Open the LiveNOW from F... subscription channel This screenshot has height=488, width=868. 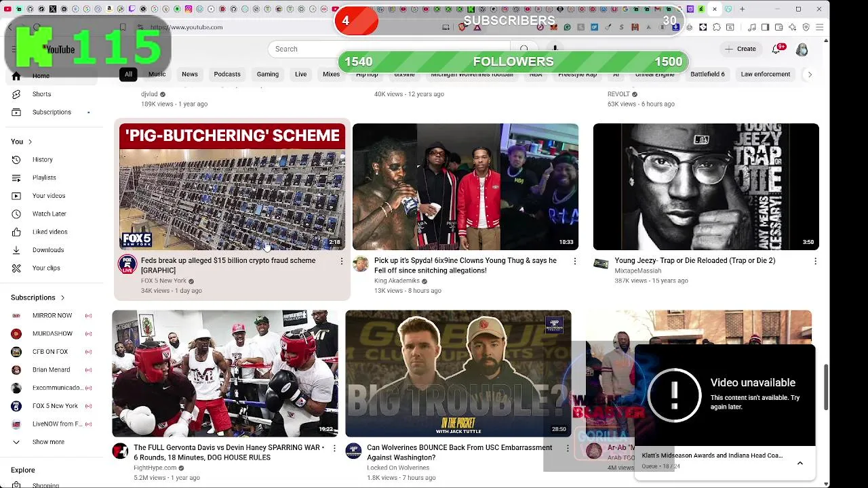tap(52, 424)
